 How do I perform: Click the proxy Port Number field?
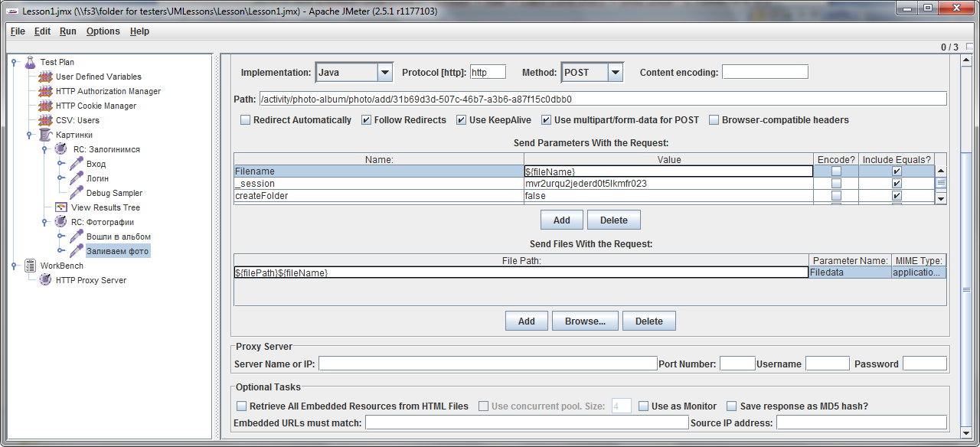click(x=737, y=364)
